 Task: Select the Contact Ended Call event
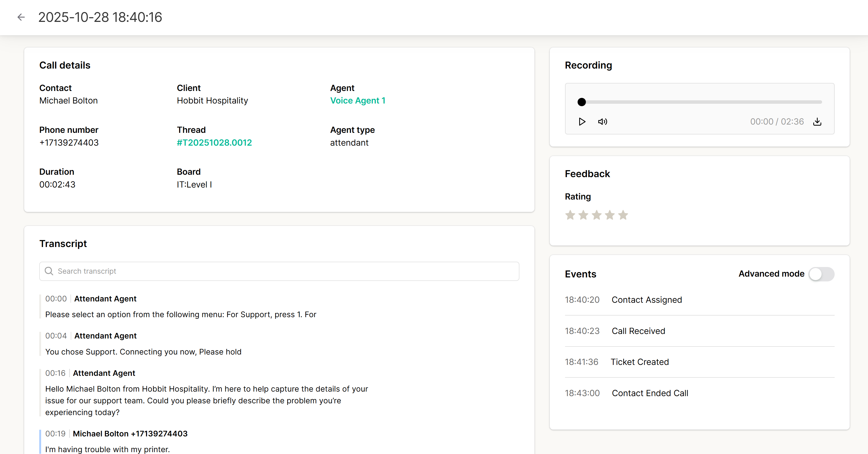click(x=650, y=393)
